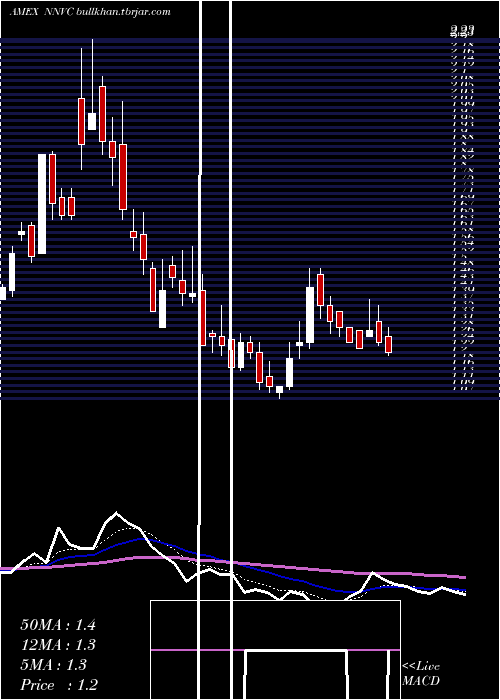This screenshot has width=500, height=700.
Task: Select the 12MA : 1.3 label
Action: (x=58, y=645)
